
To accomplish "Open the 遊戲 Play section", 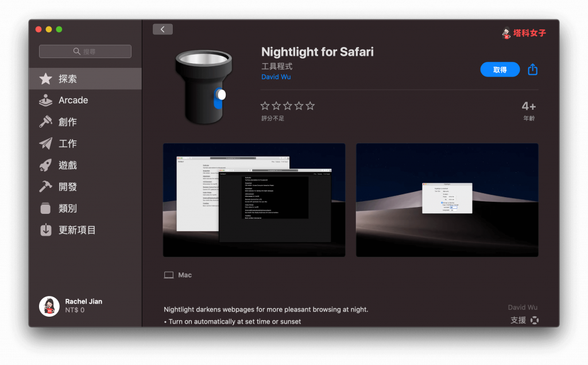I will [85, 165].
